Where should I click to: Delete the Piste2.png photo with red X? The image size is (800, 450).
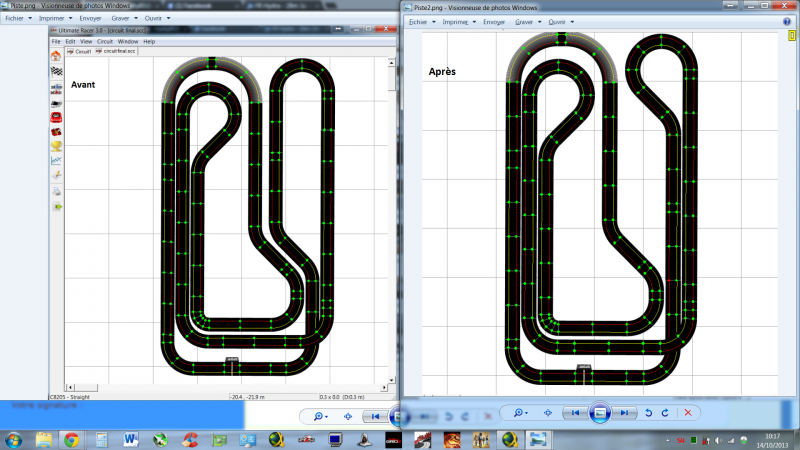point(687,412)
